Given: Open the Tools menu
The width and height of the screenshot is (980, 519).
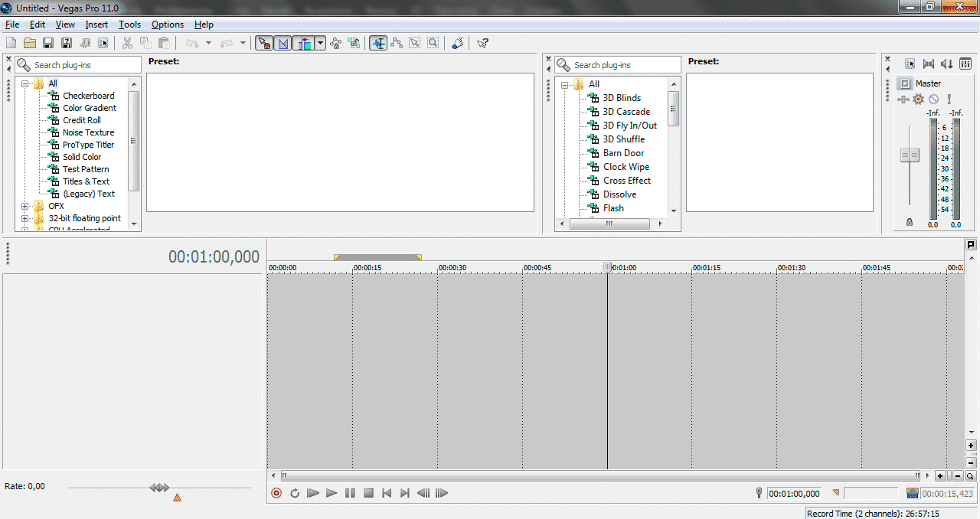Looking at the screenshot, I should coord(129,24).
